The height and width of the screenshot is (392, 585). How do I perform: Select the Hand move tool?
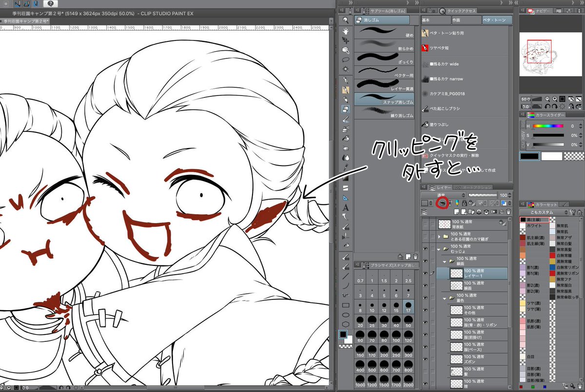(346, 30)
